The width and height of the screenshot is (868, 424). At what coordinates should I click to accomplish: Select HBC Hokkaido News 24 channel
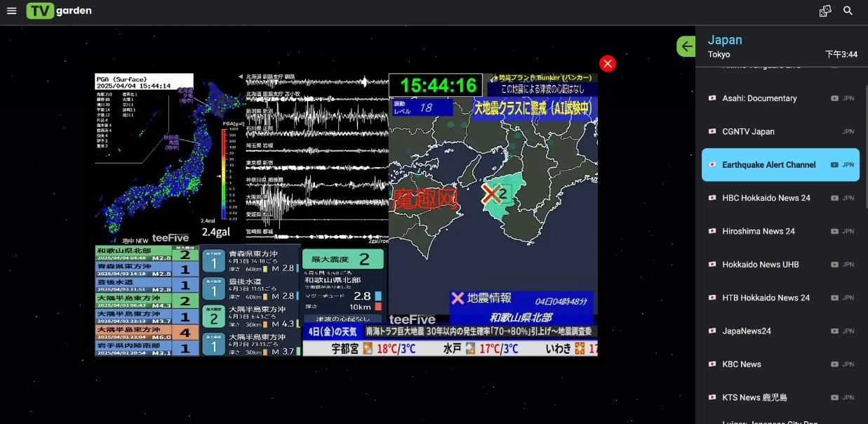780,198
